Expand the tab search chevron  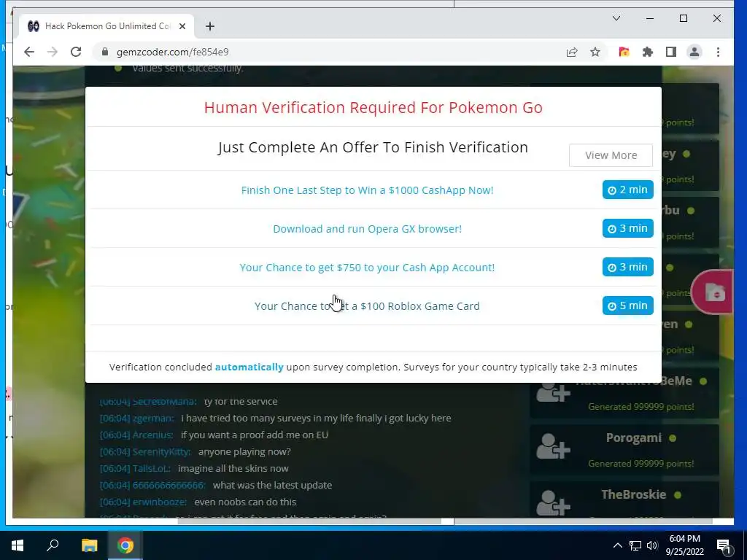click(616, 18)
